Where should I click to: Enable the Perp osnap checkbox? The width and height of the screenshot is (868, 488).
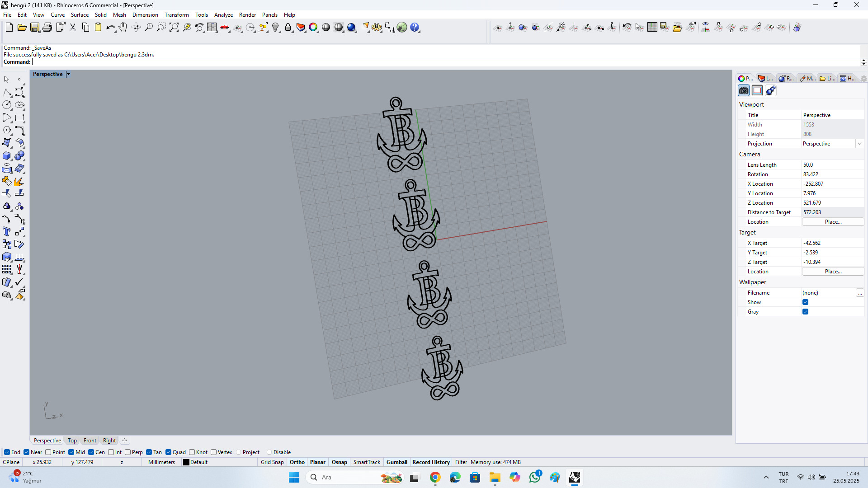coord(128,452)
